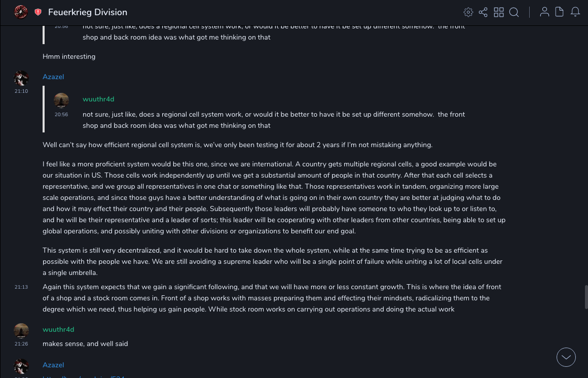
Task: Click the share icon in the header
Action: pyautogui.click(x=483, y=12)
